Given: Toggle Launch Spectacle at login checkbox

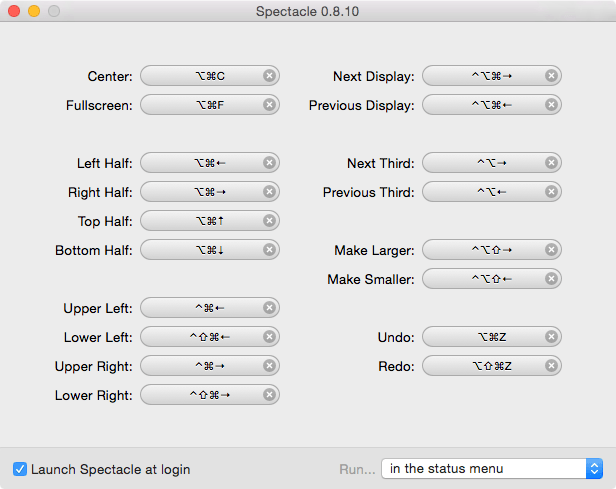Looking at the screenshot, I should click(20, 469).
